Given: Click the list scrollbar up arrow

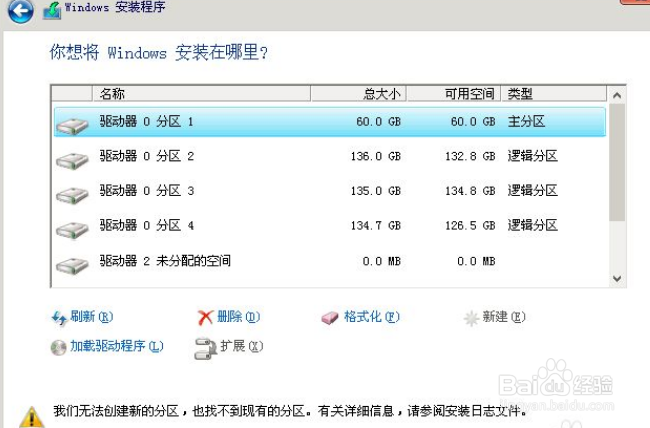Looking at the screenshot, I should tap(617, 95).
